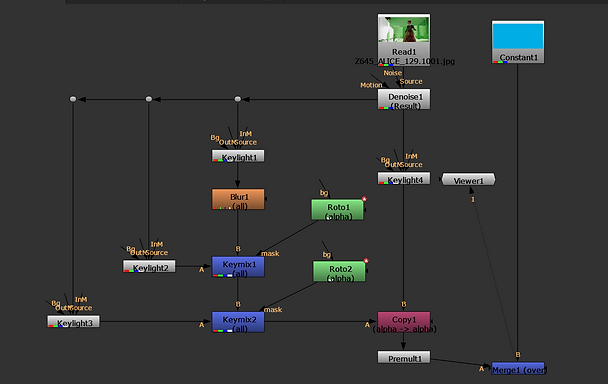The height and width of the screenshot is (384, 608).
Task: Click the dot node above Keylight3
Action: (73, 99)
